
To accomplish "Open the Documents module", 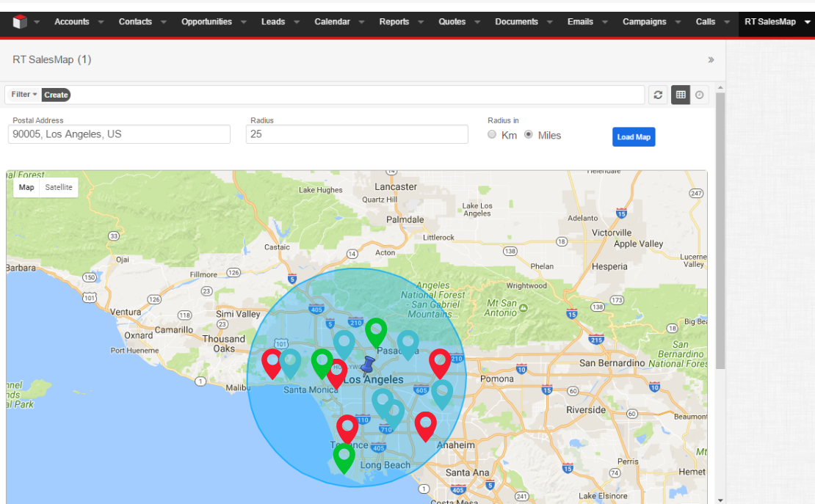I will coord(516,22).
